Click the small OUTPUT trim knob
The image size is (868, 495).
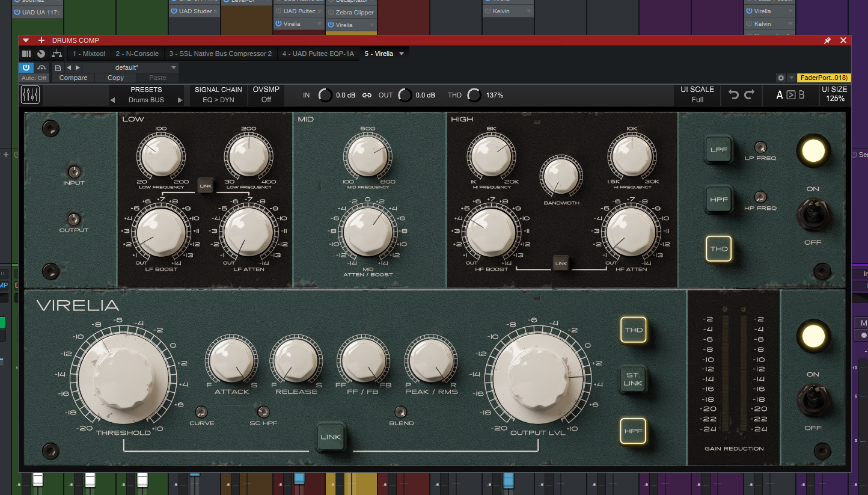[x=74, y=220]
